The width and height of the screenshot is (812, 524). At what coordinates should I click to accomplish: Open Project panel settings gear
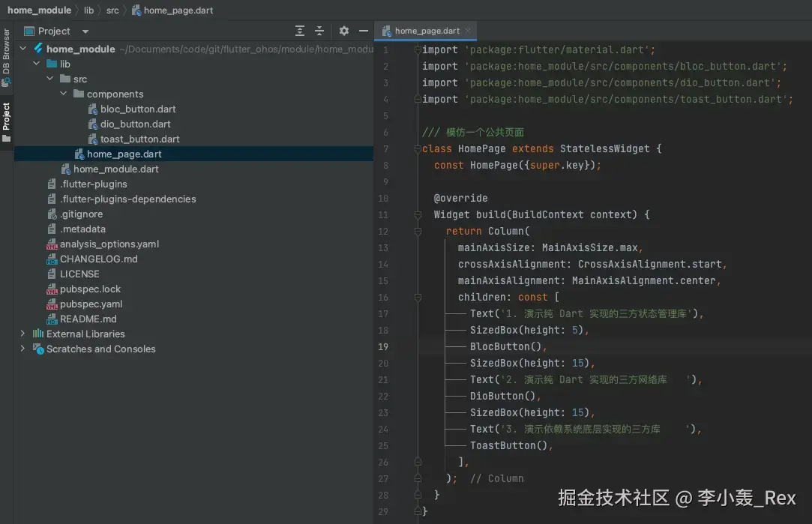(344, 31)
